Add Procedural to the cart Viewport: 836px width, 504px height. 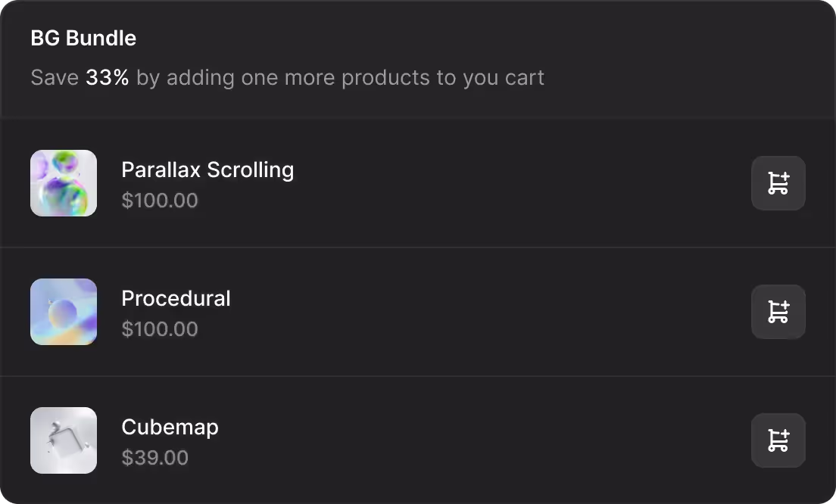point(778,312)
